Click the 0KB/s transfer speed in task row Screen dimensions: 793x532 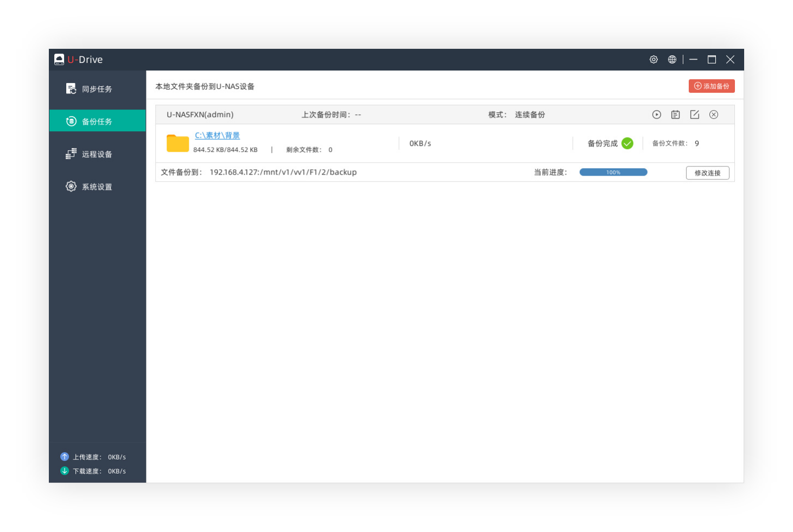[x=420, y=143]
